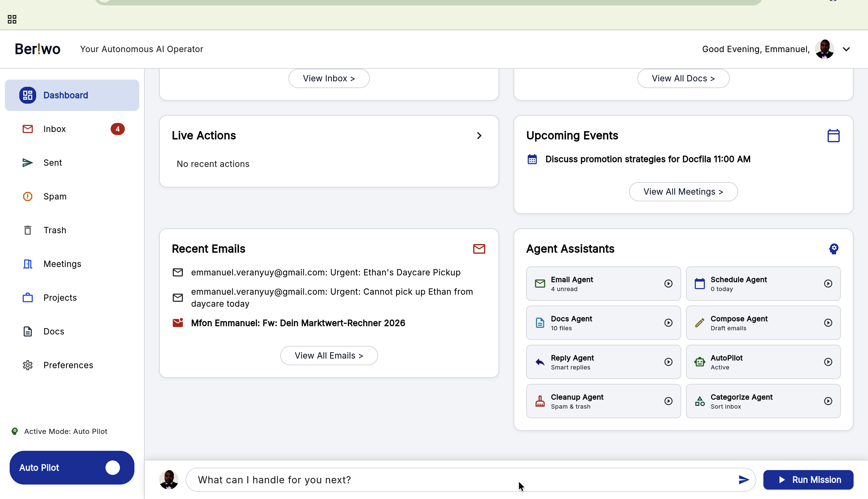Click the View All Emails button
868x499 pixels.
pos(329,356)
